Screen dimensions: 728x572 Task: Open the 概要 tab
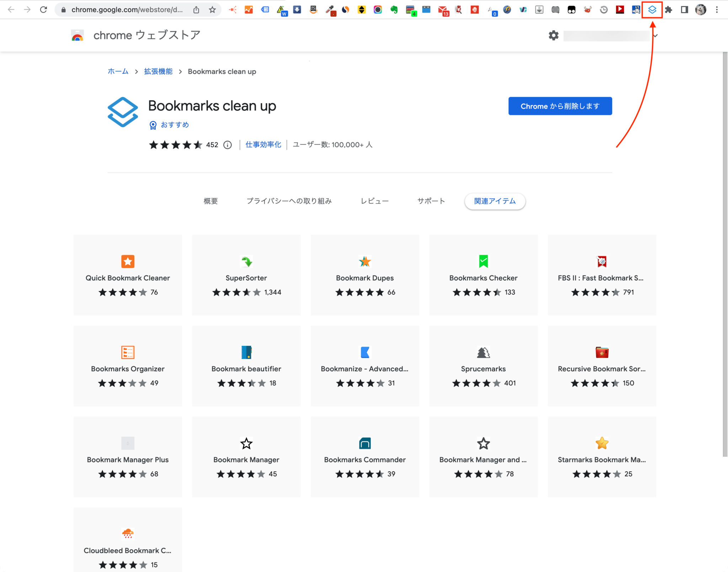click(x=210, y=201)
